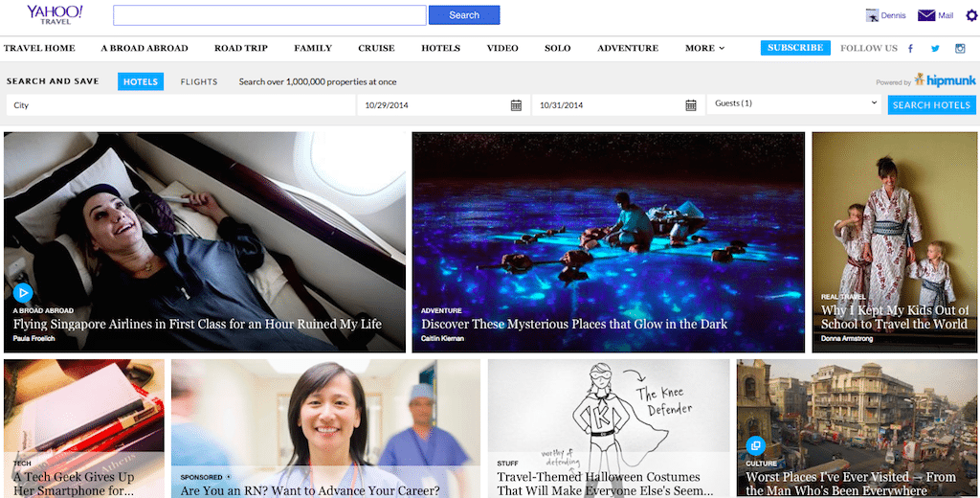Open Are You an RN sponsored ad
This screenshot has width=980, height=498.
310,490
